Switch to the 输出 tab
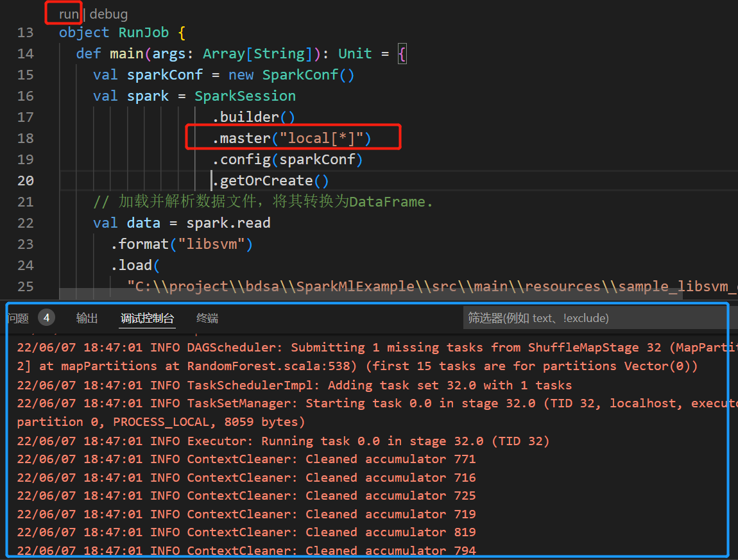 pos(87,318)
